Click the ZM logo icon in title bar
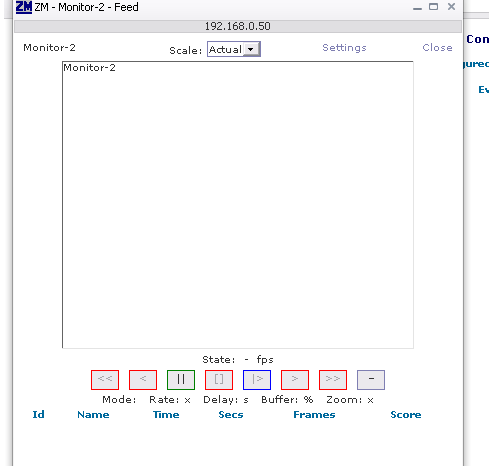This screenshot has height=466, width=489. (24, 7)
